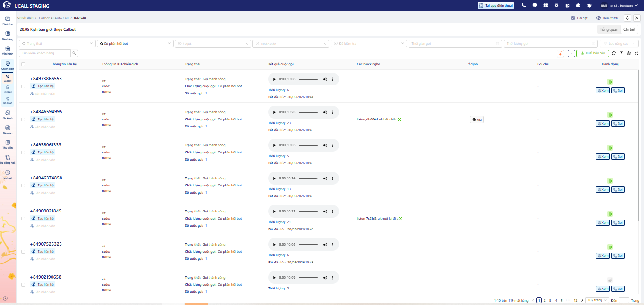Open table column settings gear icon
The image size is (644, 305).
tap(629, 53)
